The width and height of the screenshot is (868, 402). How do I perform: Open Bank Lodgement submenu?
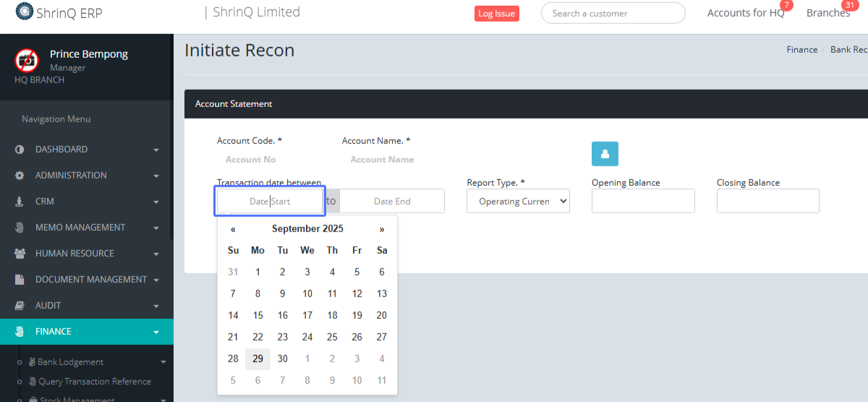(x=70, y=362)
